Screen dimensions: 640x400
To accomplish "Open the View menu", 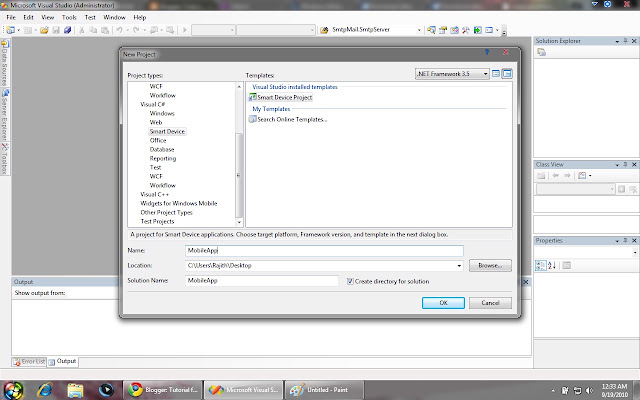I will point(47,17).
